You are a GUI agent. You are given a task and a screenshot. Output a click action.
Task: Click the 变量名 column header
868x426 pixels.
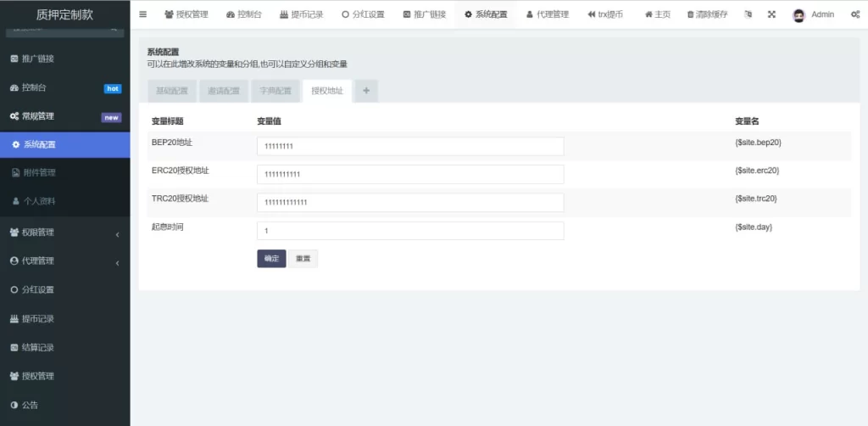tap(747, 121)
